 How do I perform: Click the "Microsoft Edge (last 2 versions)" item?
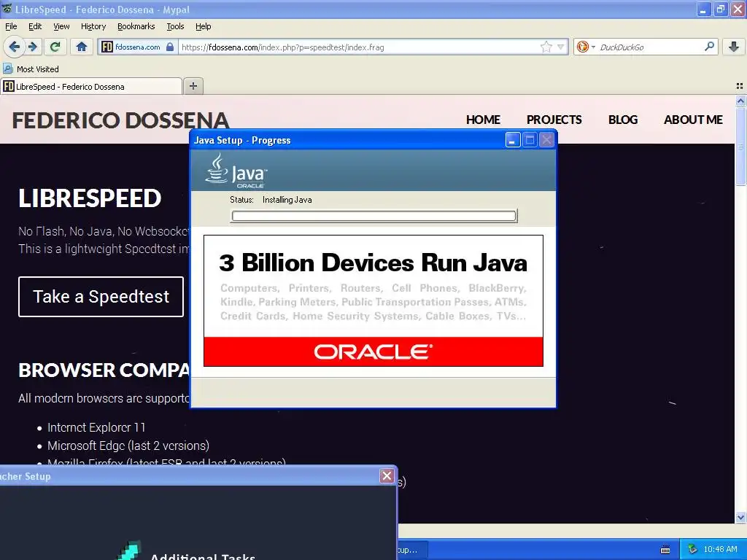[x=128, y=446]
